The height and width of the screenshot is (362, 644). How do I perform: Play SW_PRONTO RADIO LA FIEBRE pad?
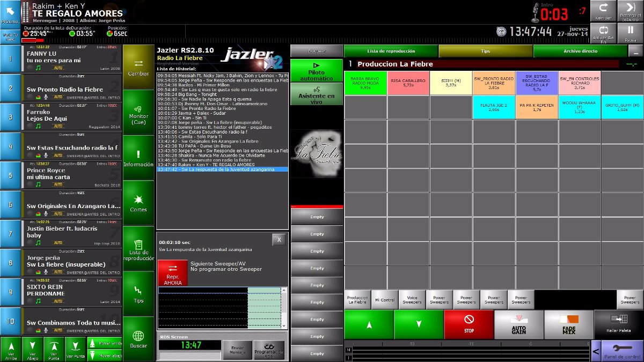[x=494, y=83]
